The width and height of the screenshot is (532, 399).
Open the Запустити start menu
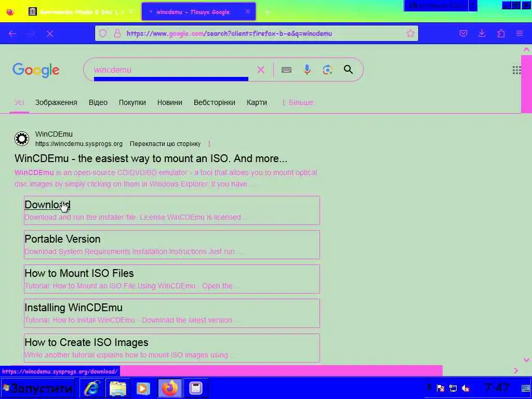tap(37, 388)
